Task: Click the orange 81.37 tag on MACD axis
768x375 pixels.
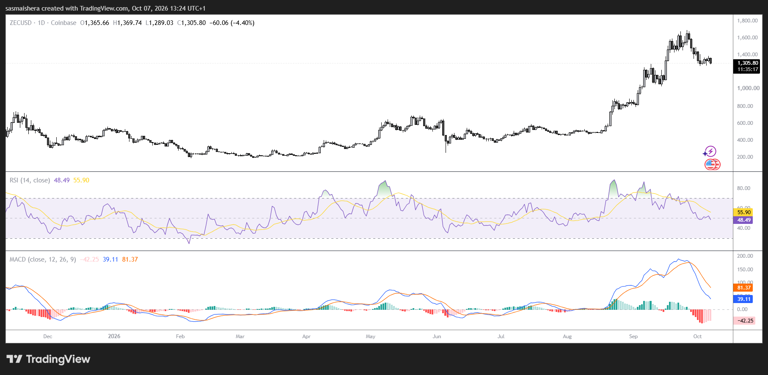Action: pyautogui.click(x=742, y=287)
